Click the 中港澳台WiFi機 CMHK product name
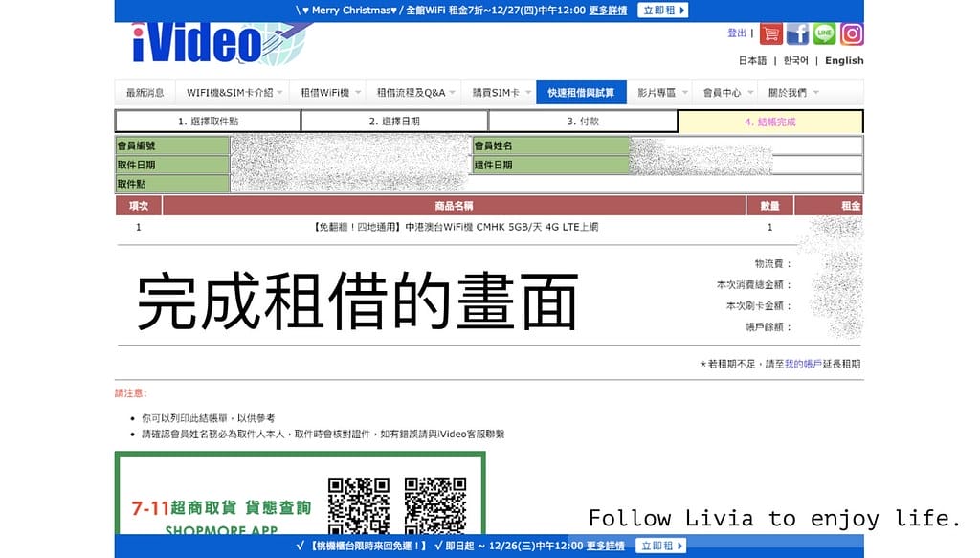 455,227
